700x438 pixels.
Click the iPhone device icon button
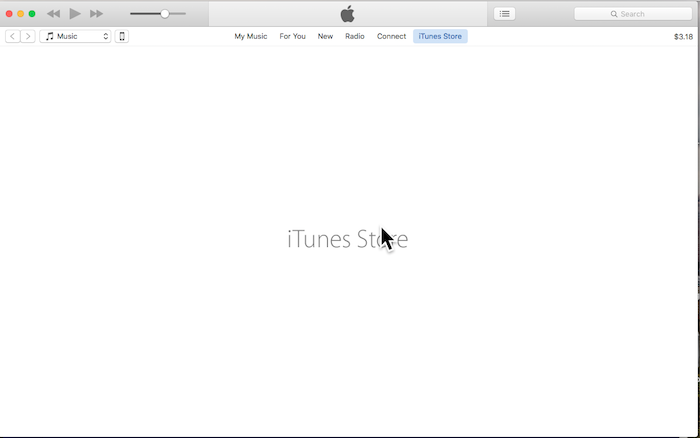122,36
